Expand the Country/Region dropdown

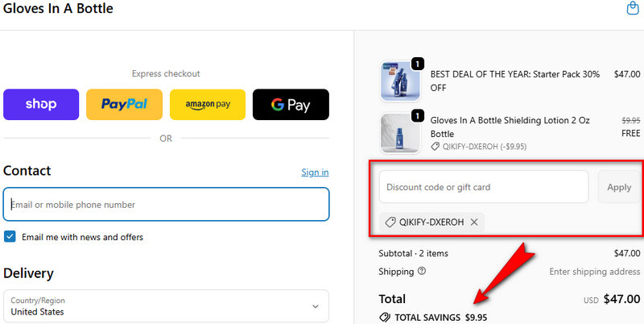coord(166,306)
